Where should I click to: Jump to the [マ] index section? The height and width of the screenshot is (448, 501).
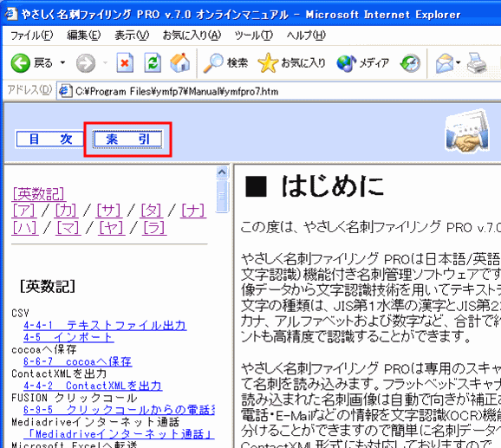tap(68, 228)
